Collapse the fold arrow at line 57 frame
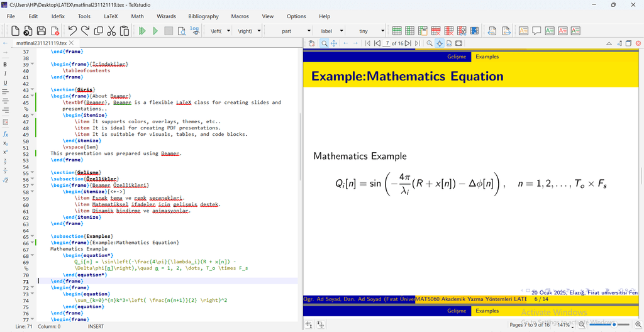Screen dimensions: 644x332 (x=33, y=185)
